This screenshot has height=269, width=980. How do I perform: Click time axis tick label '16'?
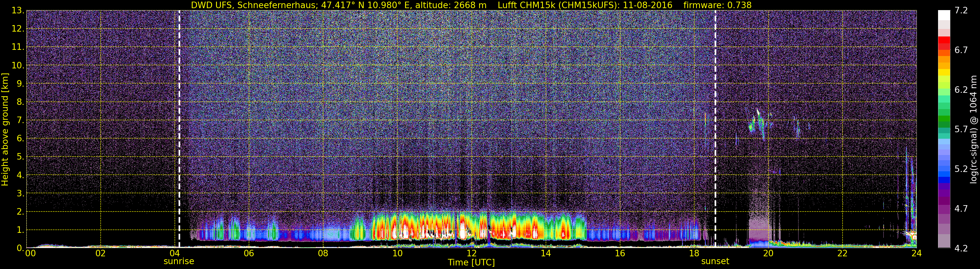point(620,253)
